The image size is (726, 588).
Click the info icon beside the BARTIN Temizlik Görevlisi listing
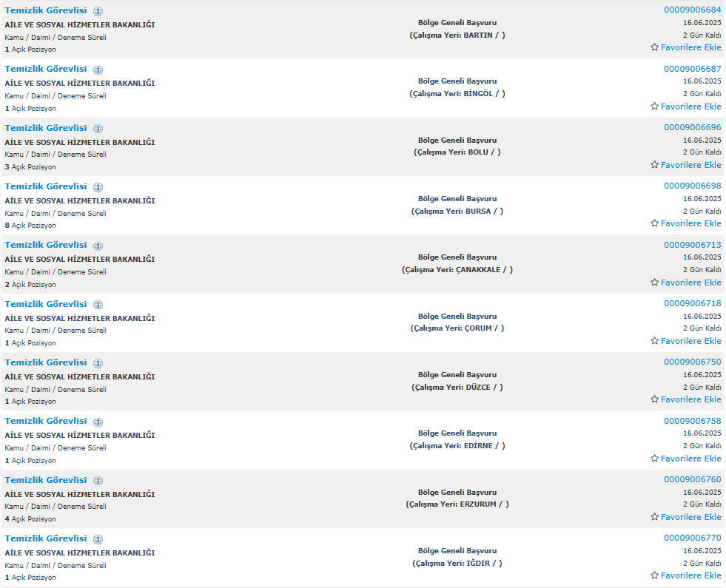point(98,11)
